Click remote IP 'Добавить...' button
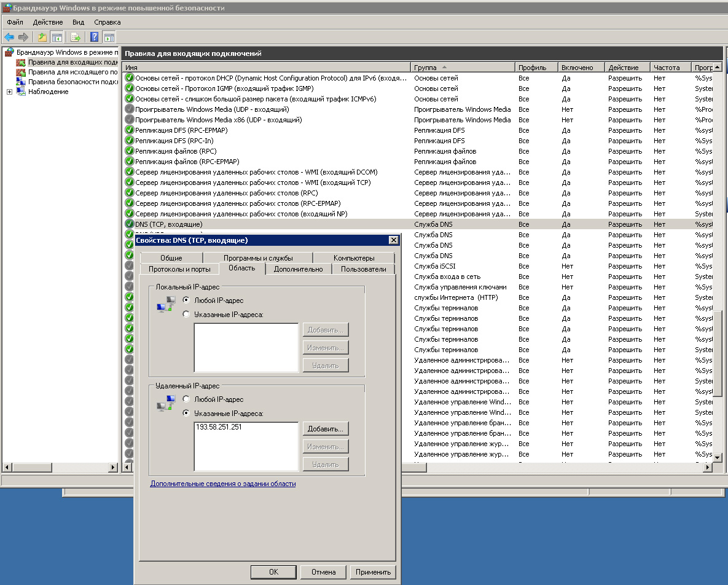728x585 pixels. coord(326,428)
